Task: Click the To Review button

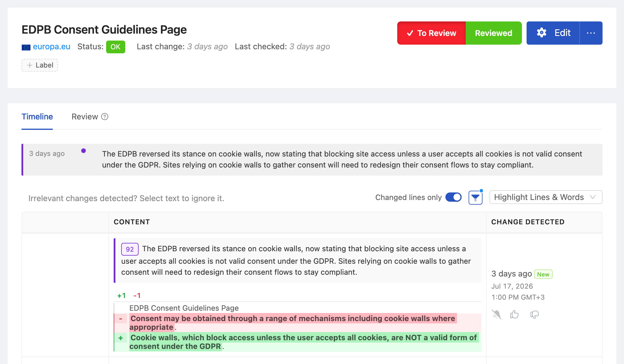Action: tap(431, 33)
